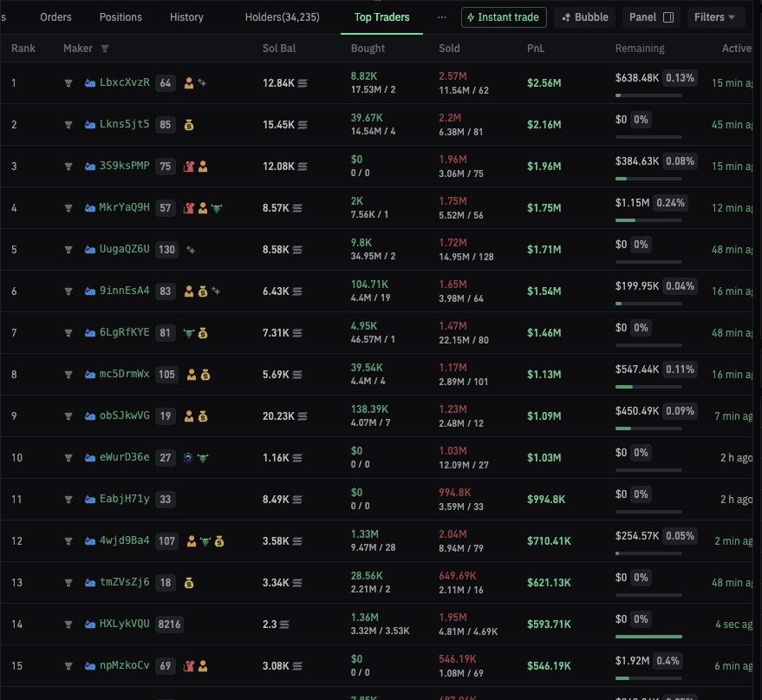Click the '4 sec ag' active time
This screenshot has width=762, height=700.
point(733,625)
